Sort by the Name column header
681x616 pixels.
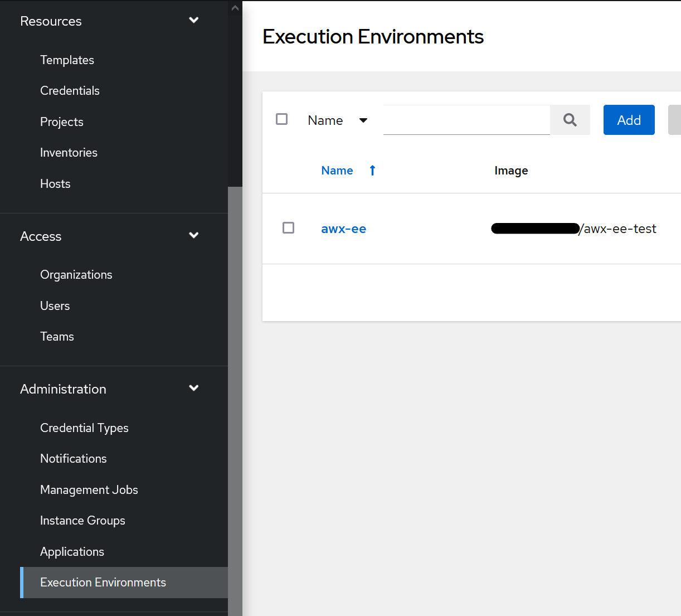(x=337, y=171)
